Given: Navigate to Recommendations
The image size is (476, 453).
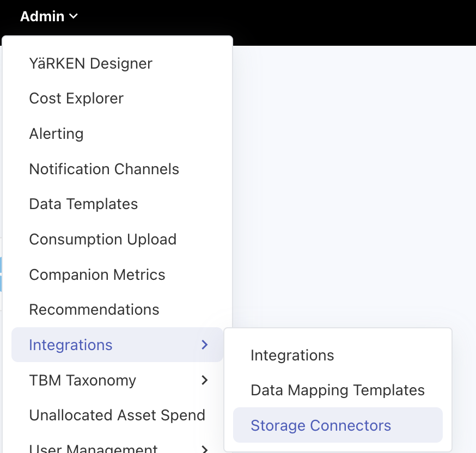Looking at the screenshot, I should pos(94,310).
